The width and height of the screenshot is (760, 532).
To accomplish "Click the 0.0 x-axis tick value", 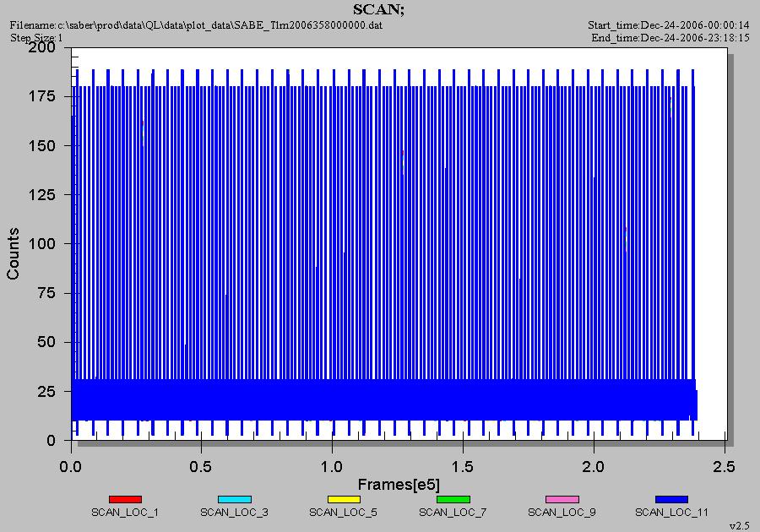I will tap(70, 467).
